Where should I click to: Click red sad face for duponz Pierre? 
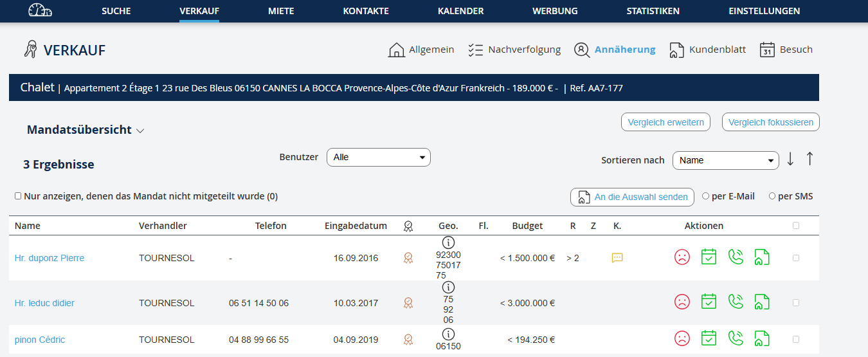point(682,257)
